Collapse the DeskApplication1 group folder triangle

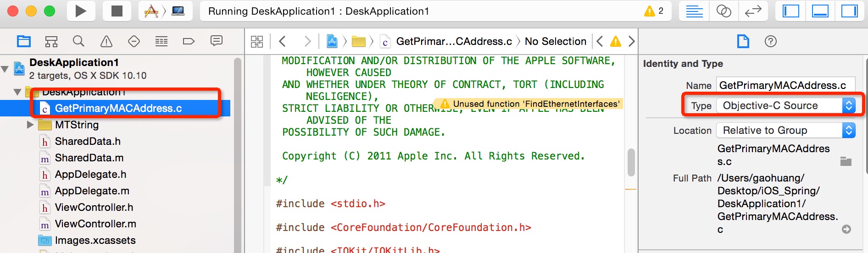point(17,92)
